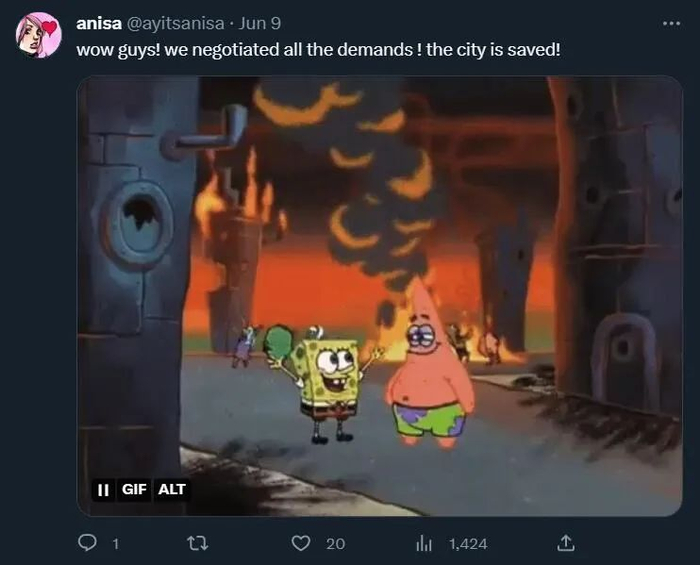
Task: Click the GIF badge label
Action: pyautogui.click(x=134, y=490)
